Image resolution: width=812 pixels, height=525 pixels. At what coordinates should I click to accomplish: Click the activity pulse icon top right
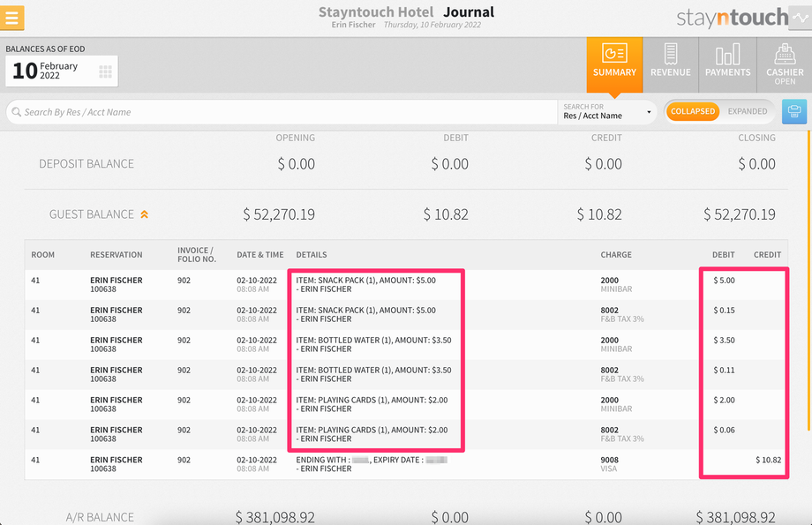(801, 18)
